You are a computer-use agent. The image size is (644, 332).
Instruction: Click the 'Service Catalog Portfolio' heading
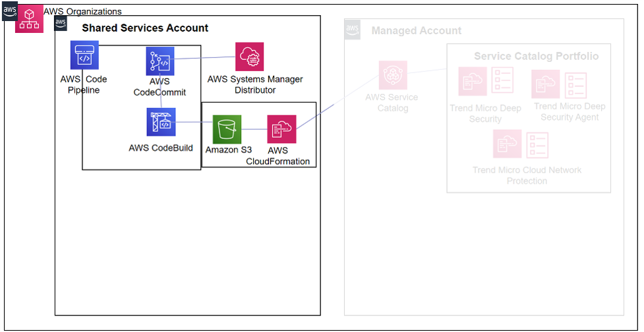(x=537, y=56)
